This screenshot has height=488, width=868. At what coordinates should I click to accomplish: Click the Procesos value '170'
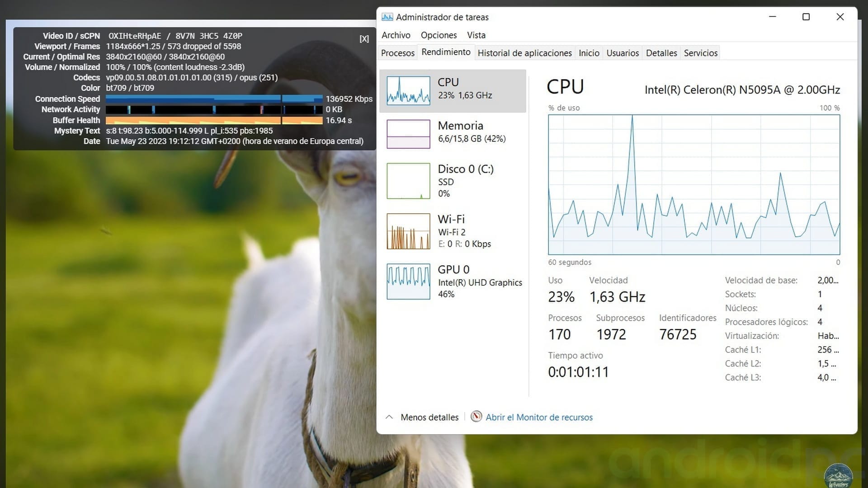coord(560,334)
